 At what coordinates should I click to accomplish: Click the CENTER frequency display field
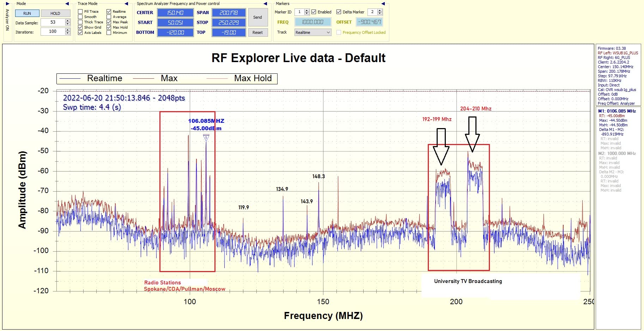(x=176, y=12)
